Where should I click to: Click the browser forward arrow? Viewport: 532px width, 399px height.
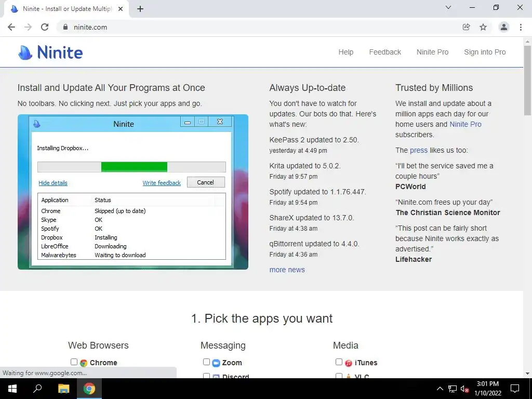pyautogui.click(x=28, y=27)
